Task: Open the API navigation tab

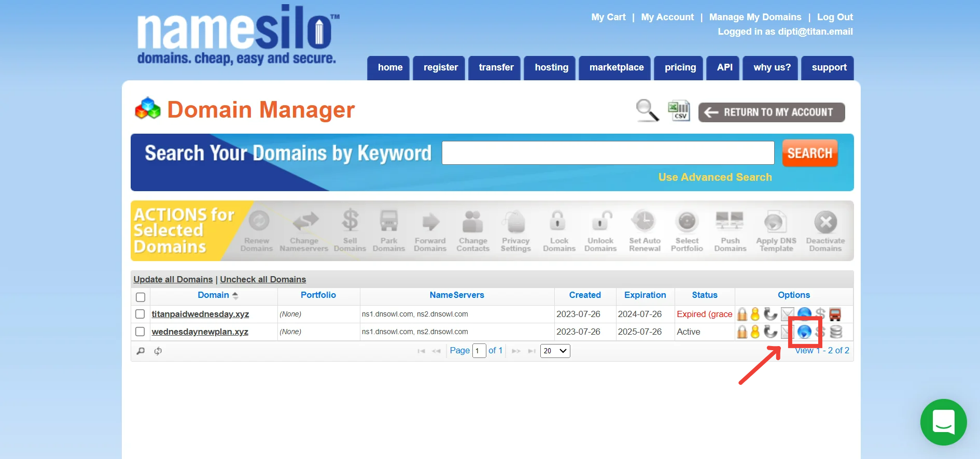Action: (x=723, y=68)
